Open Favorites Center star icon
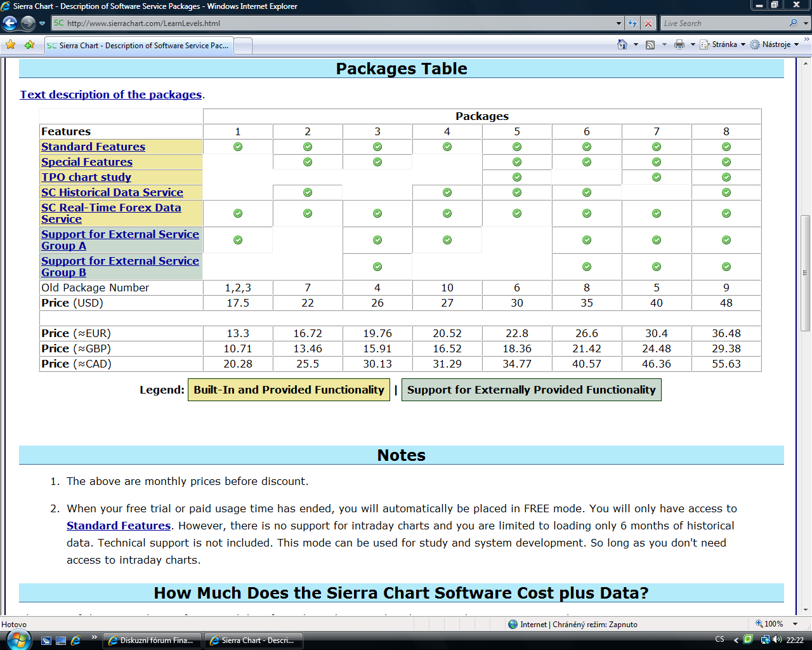The width and height of the screenshot is (812, 650). pyautogui.click(x=11, y=45)
